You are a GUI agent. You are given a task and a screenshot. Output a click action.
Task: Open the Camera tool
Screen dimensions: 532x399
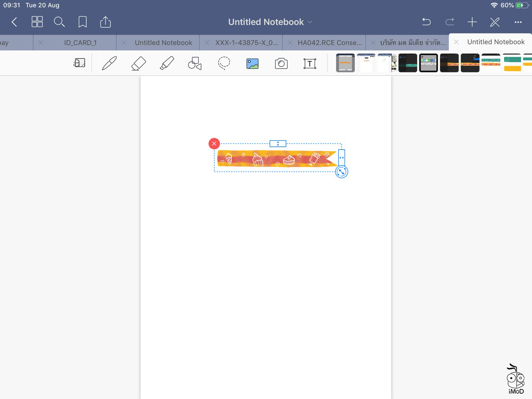point(281,63)
